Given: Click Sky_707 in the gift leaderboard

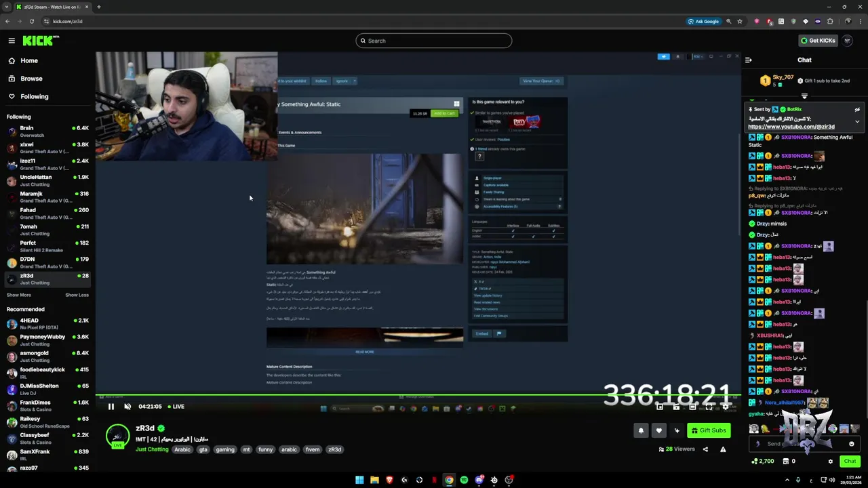Looking at the screenshot, I should pyautogui.click(x=783, y=77).
